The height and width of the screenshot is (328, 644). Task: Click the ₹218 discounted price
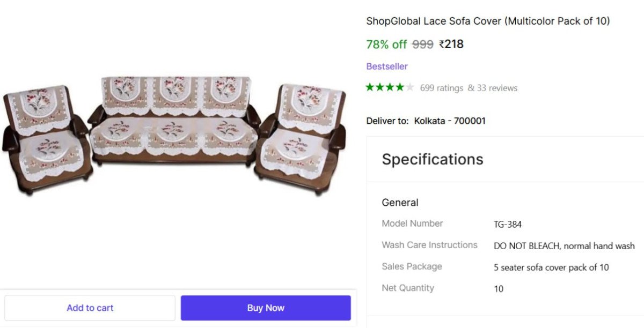click(451, 44)
